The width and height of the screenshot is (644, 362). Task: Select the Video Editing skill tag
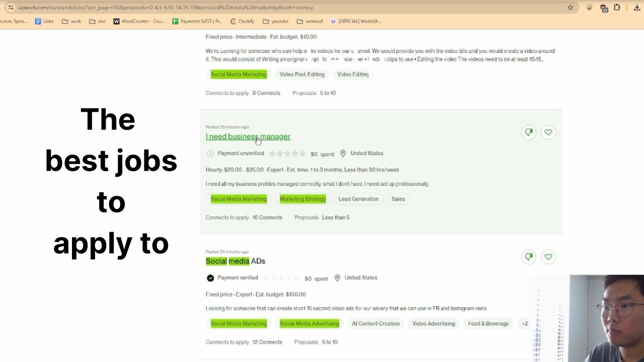(353, 74)
